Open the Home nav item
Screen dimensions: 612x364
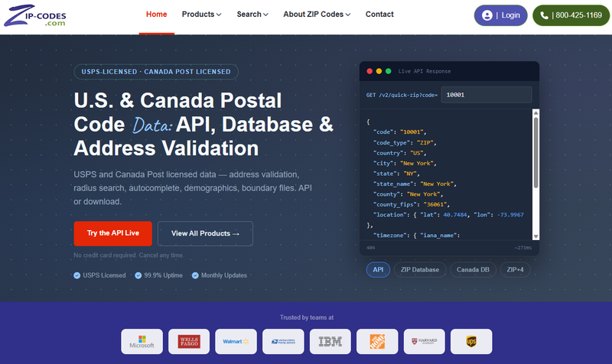point(157,15)
